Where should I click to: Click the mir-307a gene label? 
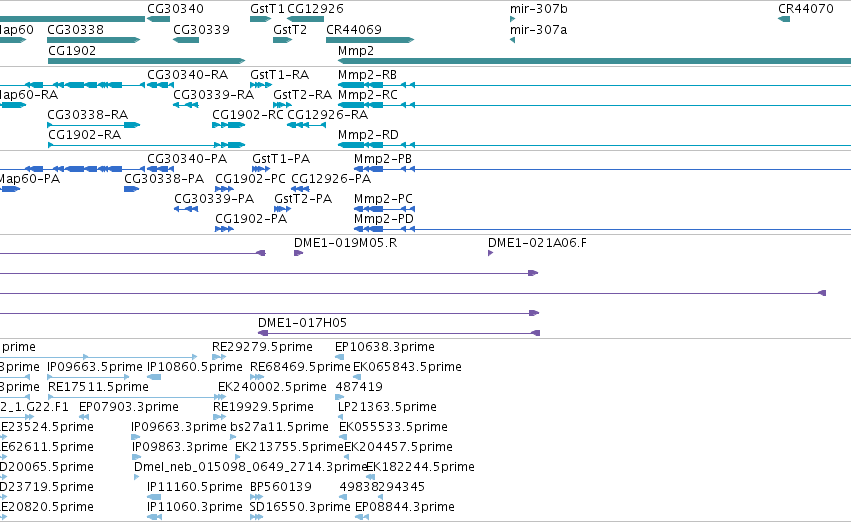[538, 29]
